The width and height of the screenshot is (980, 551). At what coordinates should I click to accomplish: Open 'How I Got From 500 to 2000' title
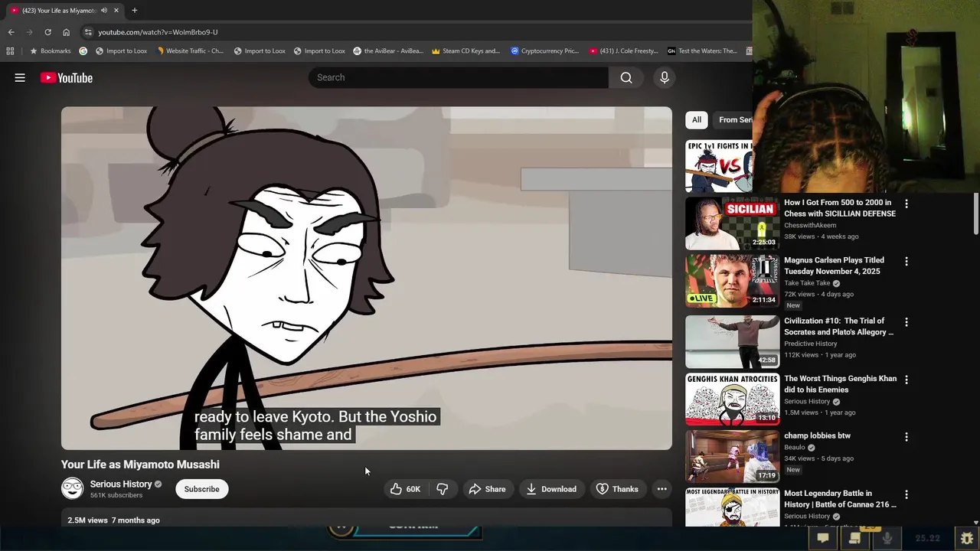(x=840, y=208)
